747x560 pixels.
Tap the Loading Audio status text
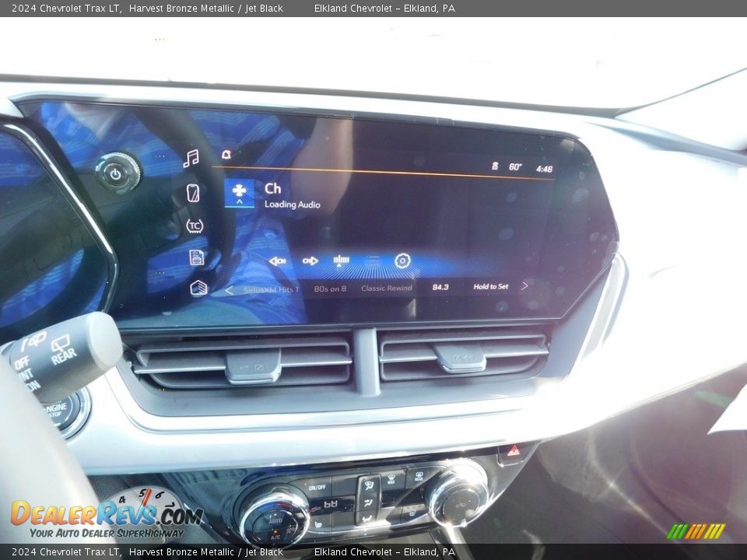tap(292, 205)
